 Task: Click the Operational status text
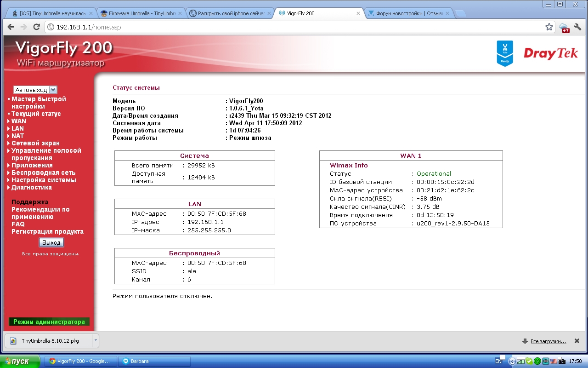(x=434, y=173)
